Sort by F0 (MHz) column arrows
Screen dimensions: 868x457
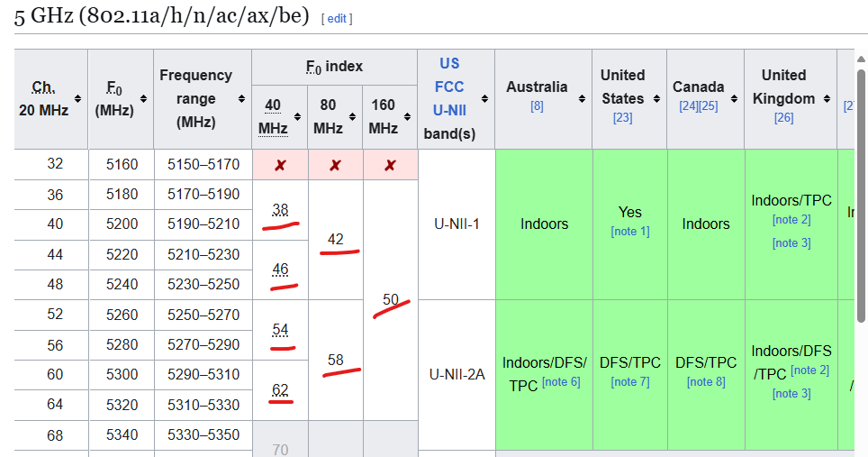point(143,98)
